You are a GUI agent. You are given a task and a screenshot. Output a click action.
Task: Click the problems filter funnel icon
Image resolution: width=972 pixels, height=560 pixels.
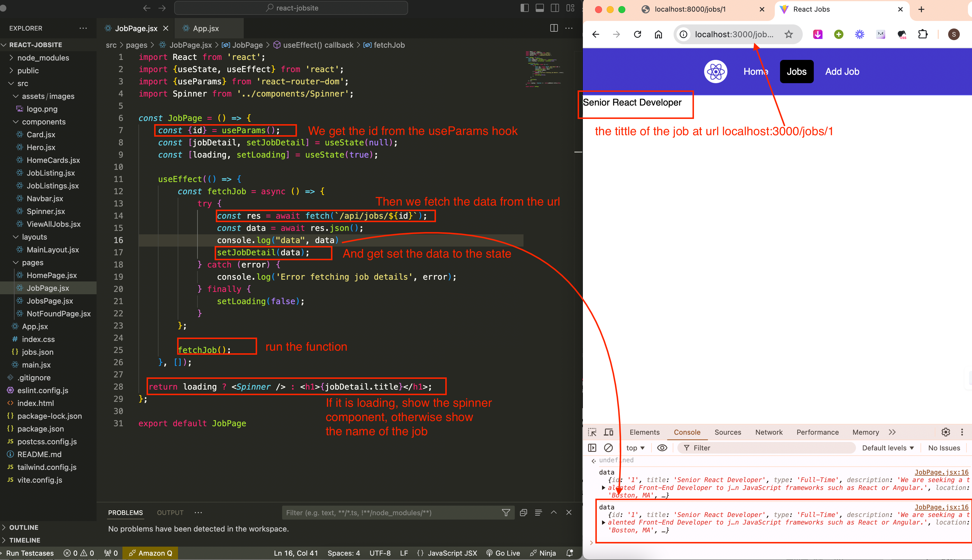[x=506, y=513]
